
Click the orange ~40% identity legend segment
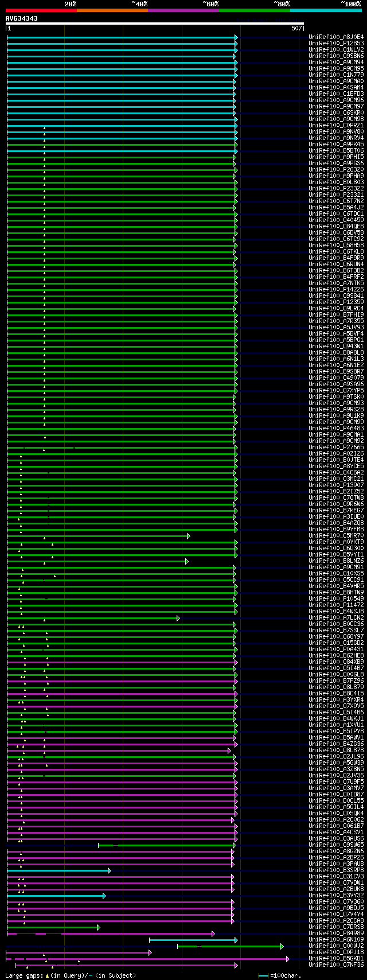112,10
